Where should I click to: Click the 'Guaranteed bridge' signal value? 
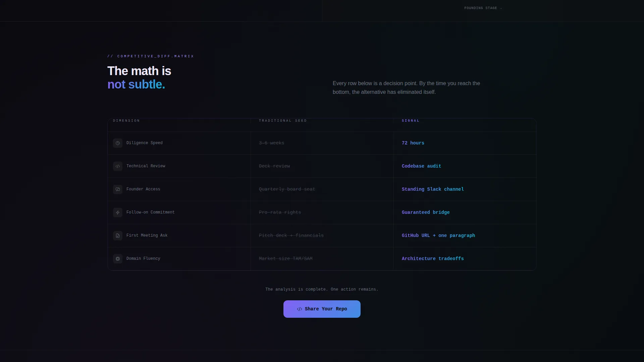426,213
